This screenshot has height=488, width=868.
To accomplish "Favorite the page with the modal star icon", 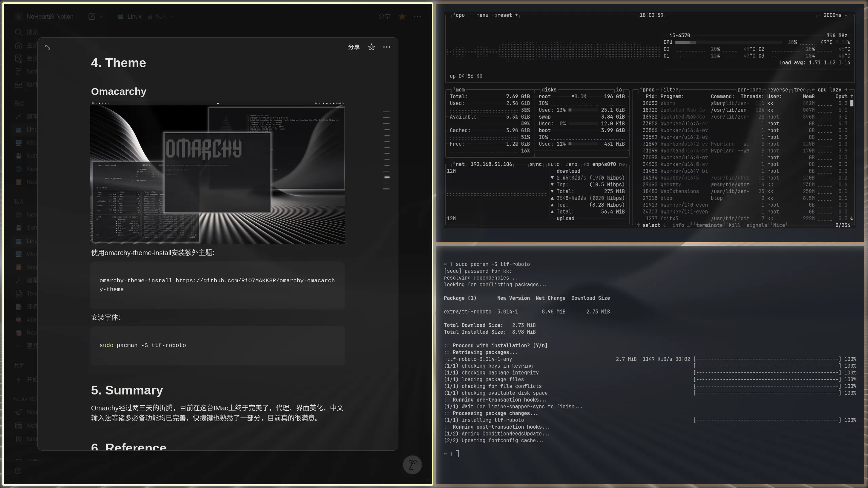I will tap(372, 47).
